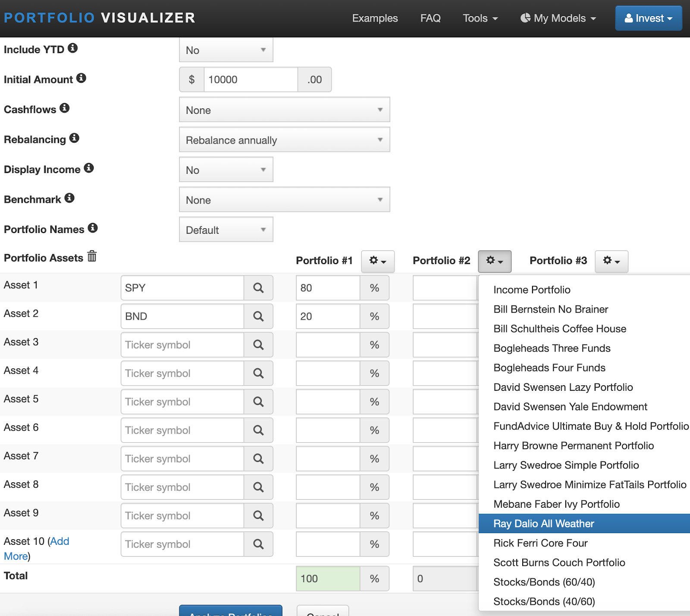Open Portfolio #1 gear menu
690x616 pixels.
[378, 261]
